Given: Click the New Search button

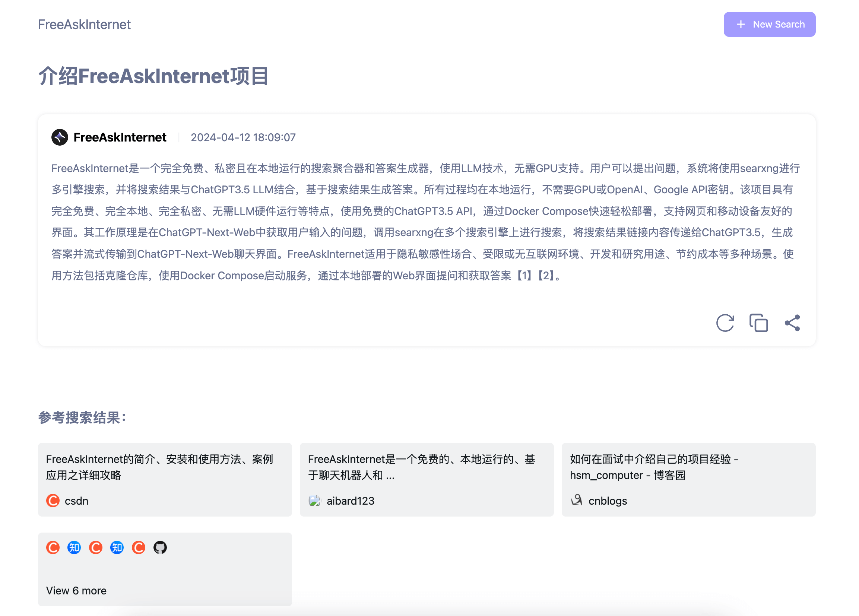Looking at the screenshot, I should pos(769,24).
